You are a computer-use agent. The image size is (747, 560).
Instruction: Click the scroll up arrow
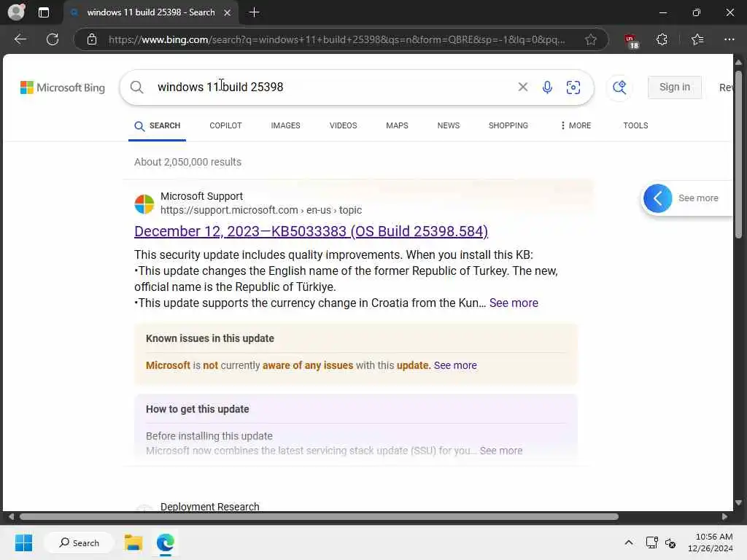738,63
